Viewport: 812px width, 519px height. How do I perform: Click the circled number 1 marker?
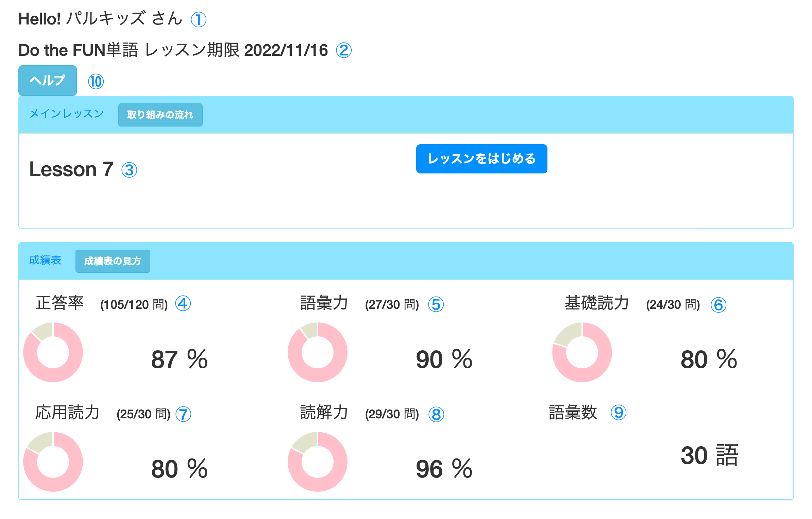tap(199, 19)
